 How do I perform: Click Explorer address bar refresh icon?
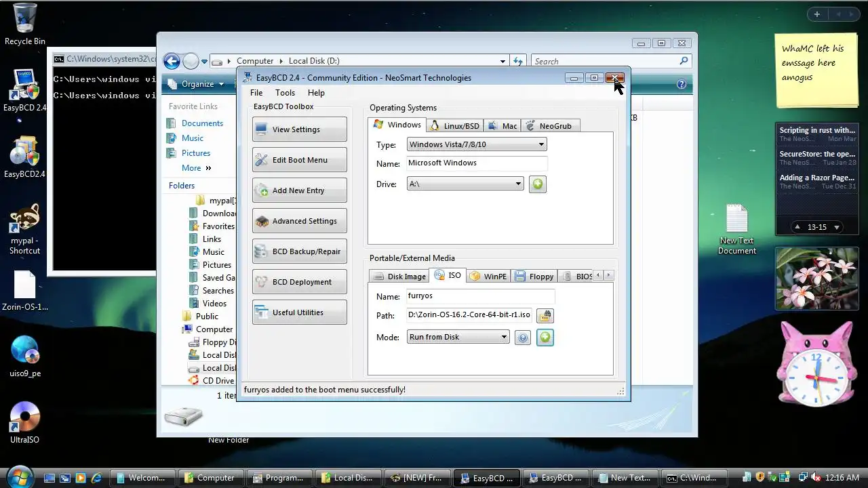518,62
